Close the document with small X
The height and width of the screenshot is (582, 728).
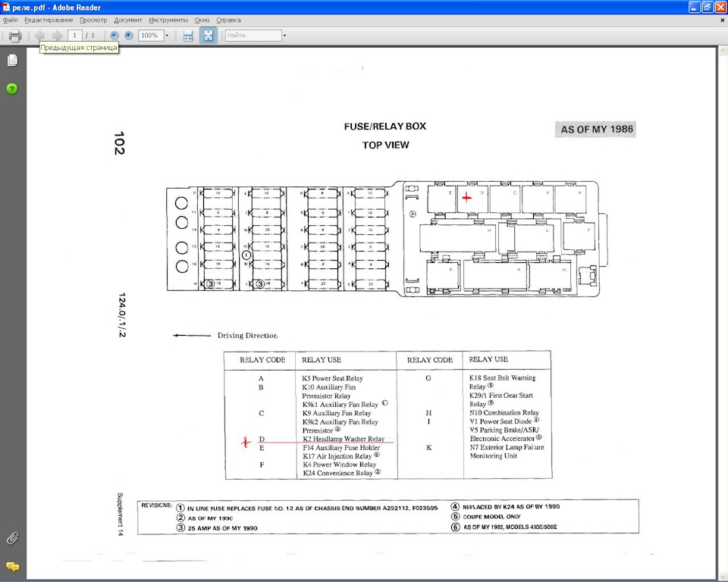click(723, 20)
